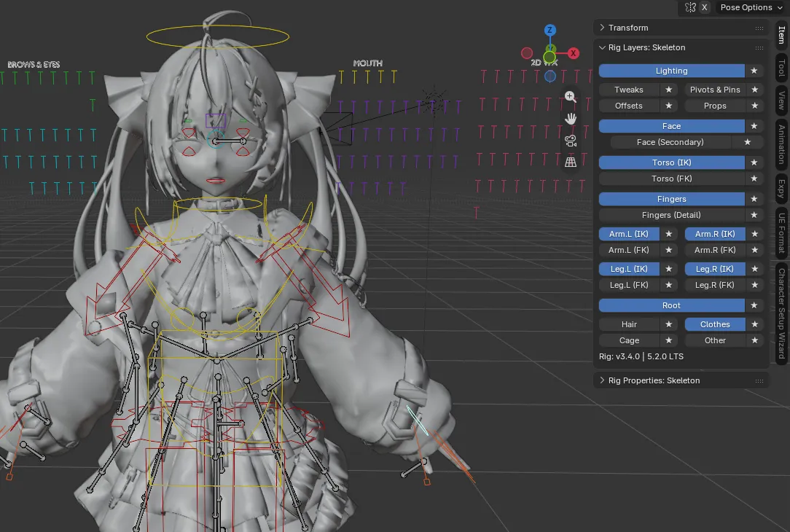Open the UE Format sidebar tab
The width and height of the screenshot is (790, 532).
click(782, 232)
